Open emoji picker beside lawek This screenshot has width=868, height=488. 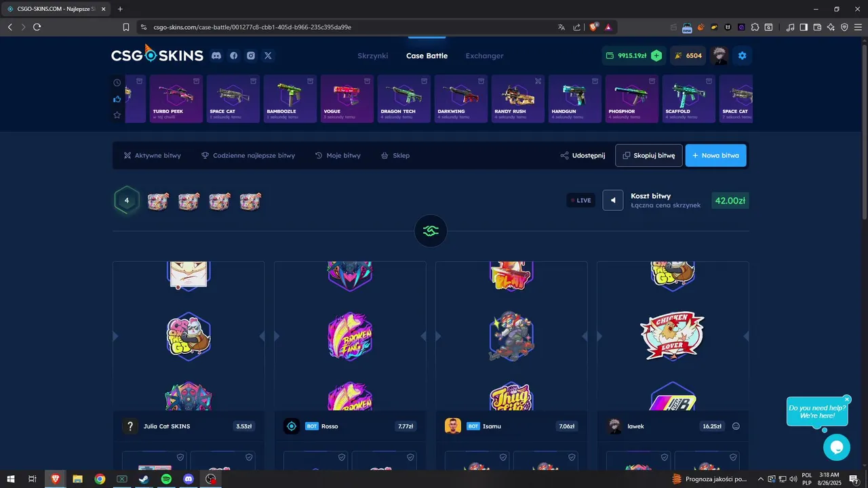736,426
